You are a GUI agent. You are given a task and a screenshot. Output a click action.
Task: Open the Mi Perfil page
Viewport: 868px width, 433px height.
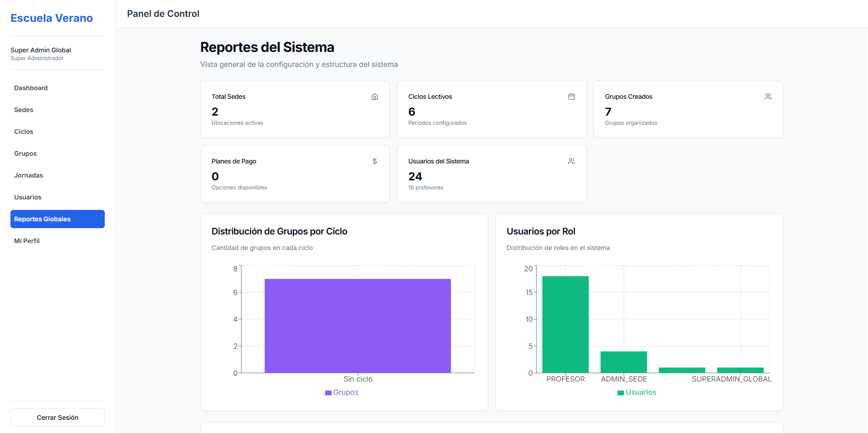tap(57, 241)
